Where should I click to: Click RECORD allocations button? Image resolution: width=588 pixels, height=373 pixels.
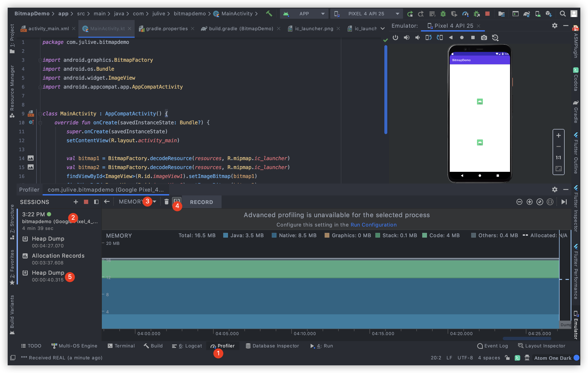pos(202,202)
